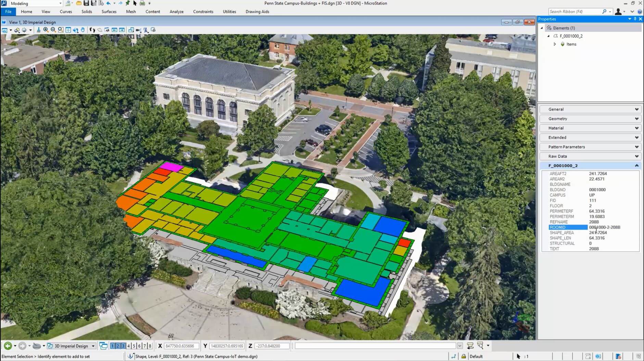This screenshot has width=644, height=361.
Task: Toggle view 8 window button
Action: (150, 346)
